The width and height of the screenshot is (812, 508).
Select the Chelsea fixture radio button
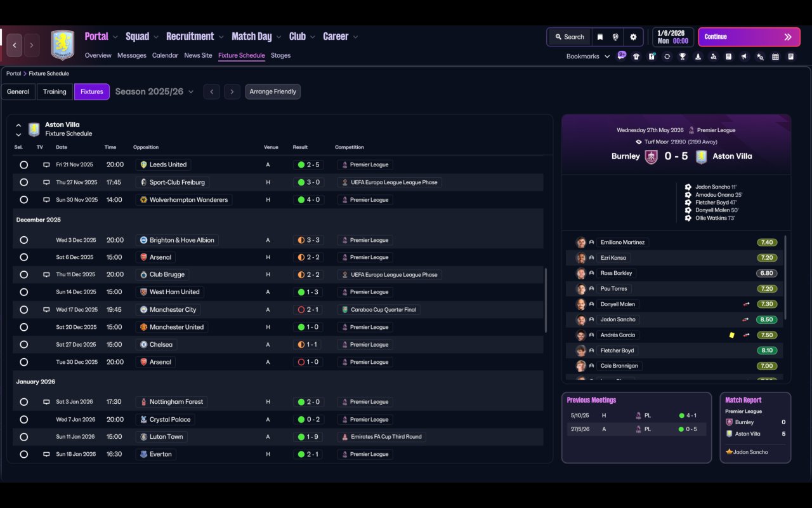point(23,345)
